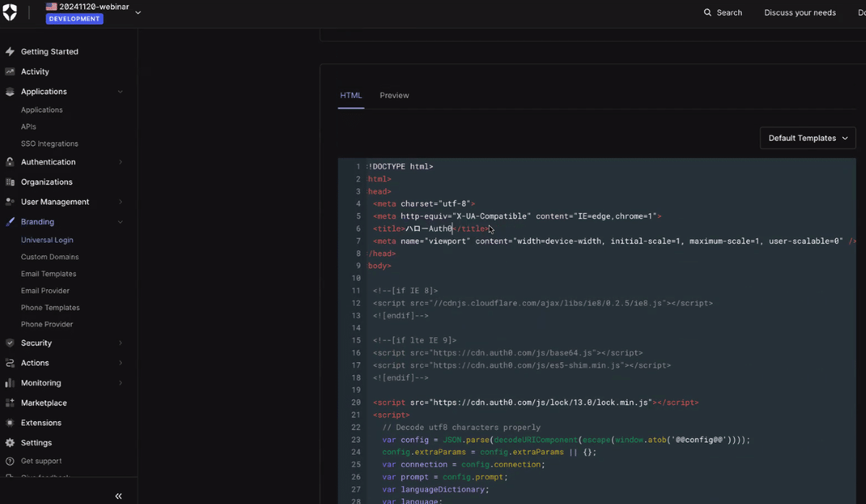Click the base64.js script line
Screen dimensions: 866x504
click(508, 353)
